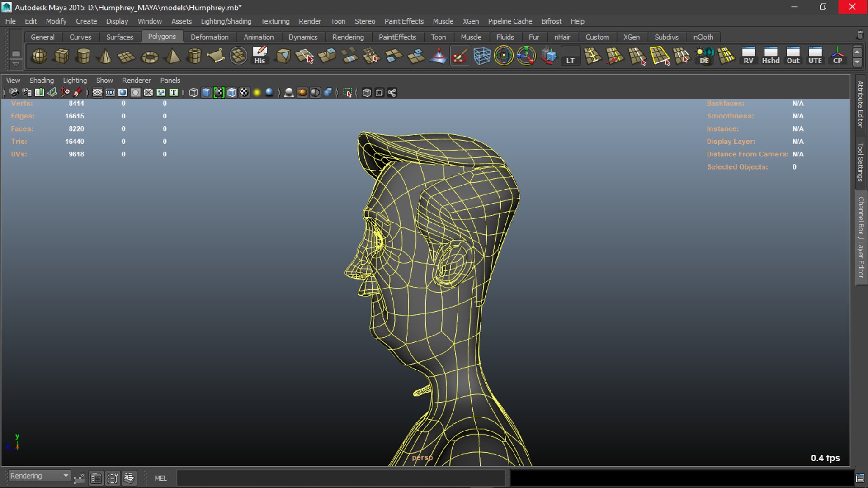
Task: Create a polygon torus from the shelf
Action: pos(150,56)
